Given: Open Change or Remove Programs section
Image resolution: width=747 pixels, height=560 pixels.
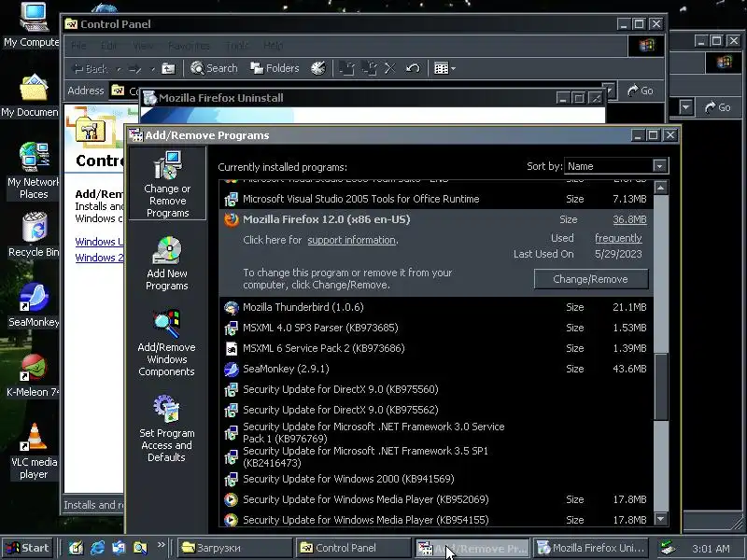Looking at the screenshot, I should (x=167, y=184).
